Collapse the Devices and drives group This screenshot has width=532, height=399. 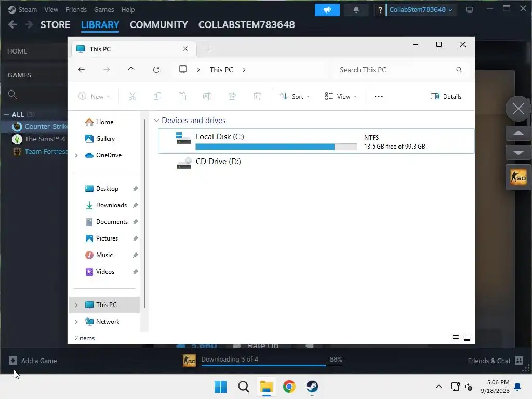[x=156, y=121]
